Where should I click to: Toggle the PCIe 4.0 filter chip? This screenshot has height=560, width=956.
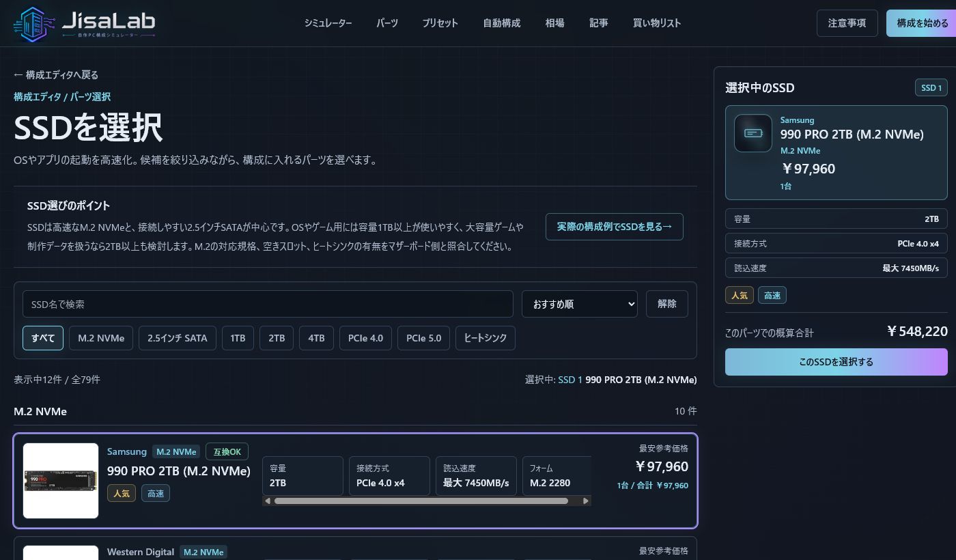tap(365, 338)
